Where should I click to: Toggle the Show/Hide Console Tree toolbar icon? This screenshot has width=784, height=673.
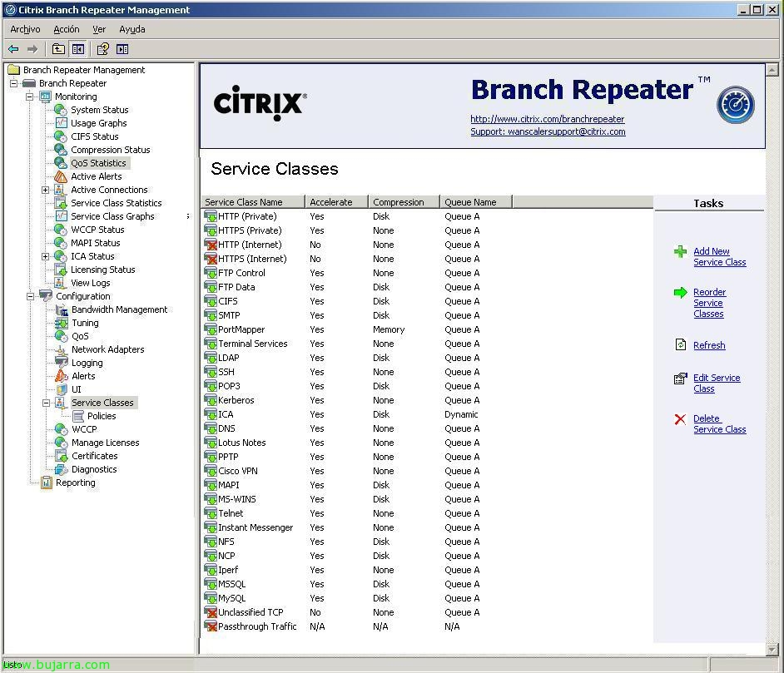[78, 49]
